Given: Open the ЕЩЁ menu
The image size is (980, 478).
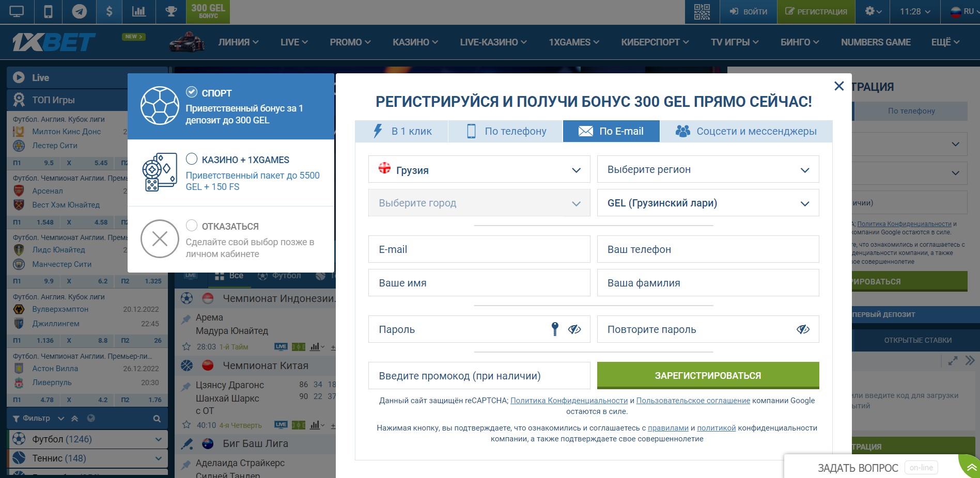Looking at the screenshot, I should [945, 42].
